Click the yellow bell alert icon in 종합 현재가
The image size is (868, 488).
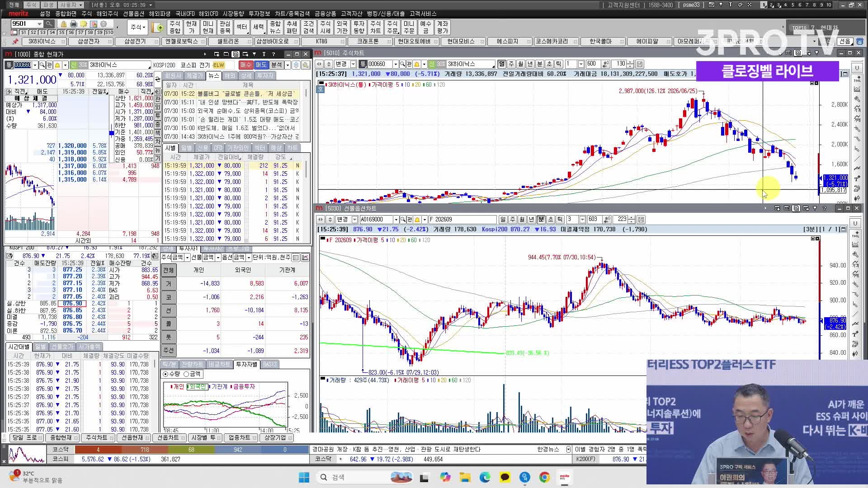coord(57,65)
